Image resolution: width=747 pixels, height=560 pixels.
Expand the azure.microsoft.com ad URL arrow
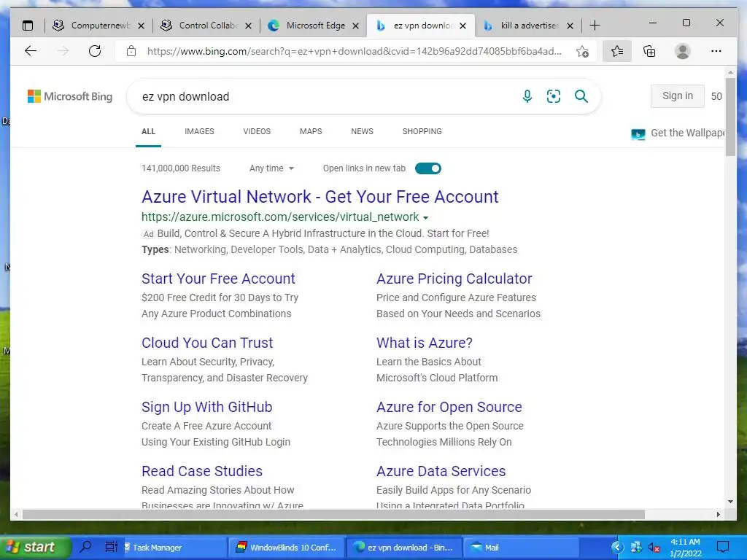click(426, 217)
